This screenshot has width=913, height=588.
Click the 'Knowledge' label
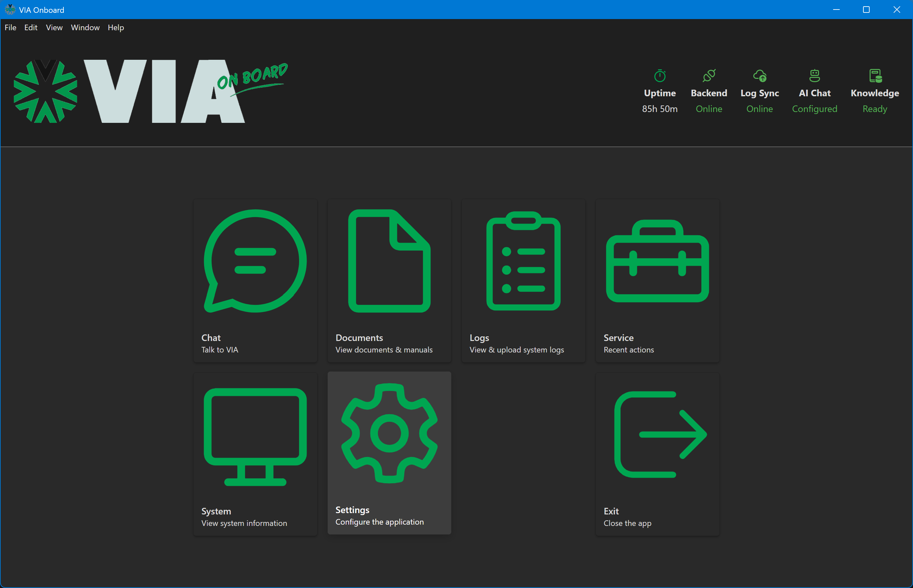coord(875,93)
